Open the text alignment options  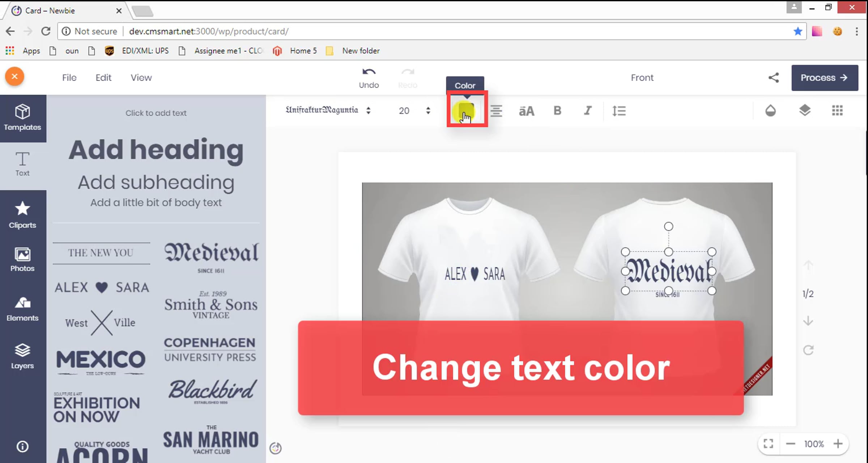pos(496,111)
